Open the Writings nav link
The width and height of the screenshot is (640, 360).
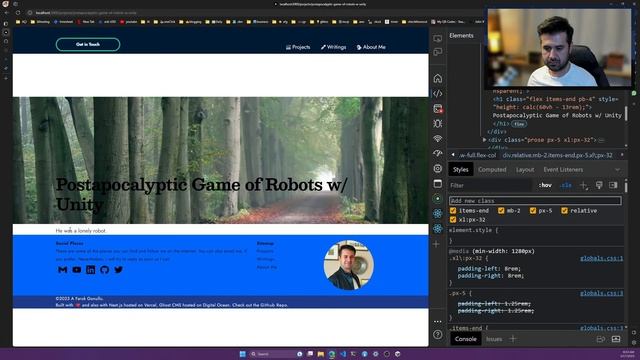click(333, 47)
